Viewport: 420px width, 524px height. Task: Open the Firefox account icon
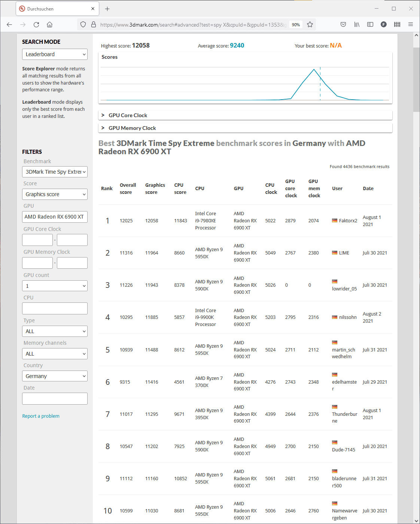tap(384, 25)
